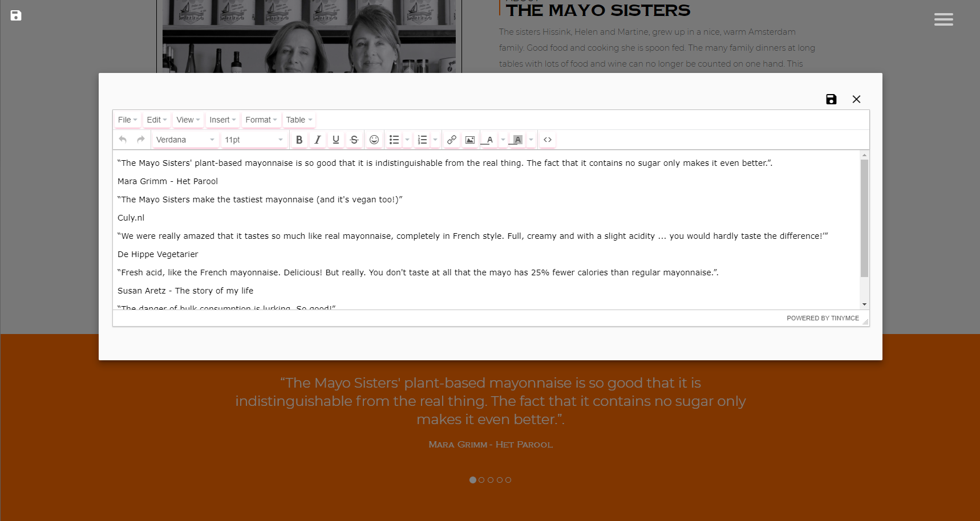The image size is (980, 521).
Task: Redo the last edit
Action: [x=141, y=140]
